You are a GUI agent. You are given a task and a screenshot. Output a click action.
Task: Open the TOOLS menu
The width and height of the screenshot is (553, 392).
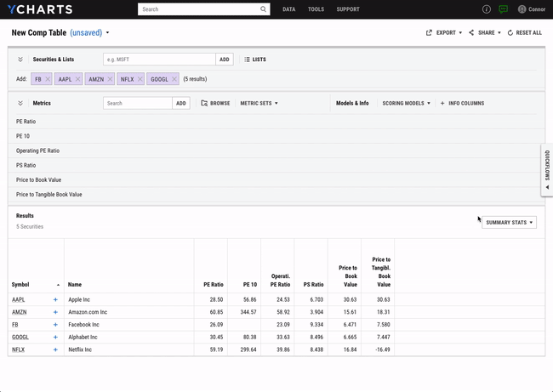[x=316, y=9]
